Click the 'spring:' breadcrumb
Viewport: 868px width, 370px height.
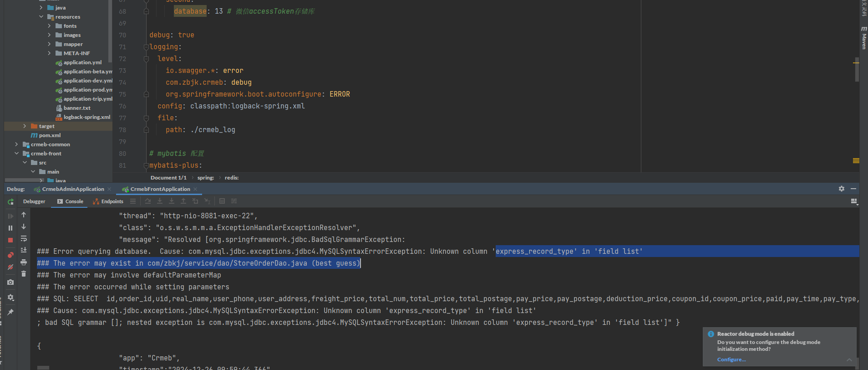[206, 178]
